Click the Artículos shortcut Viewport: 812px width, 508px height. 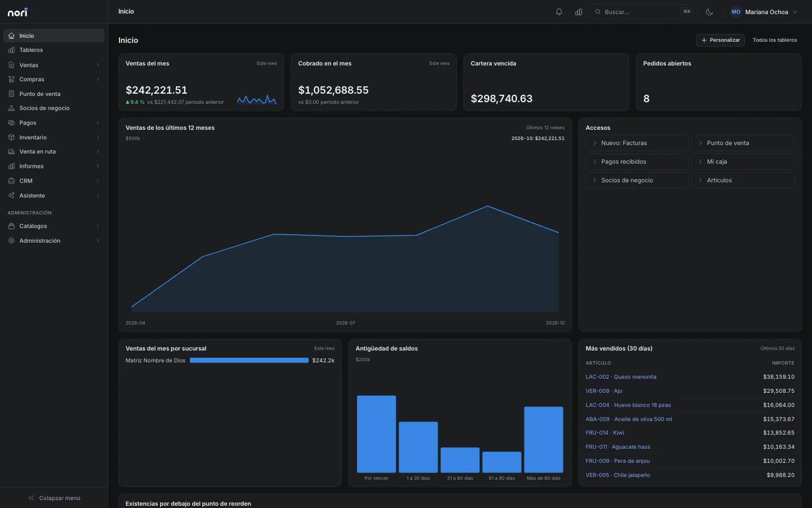click(x=743, y=181)
